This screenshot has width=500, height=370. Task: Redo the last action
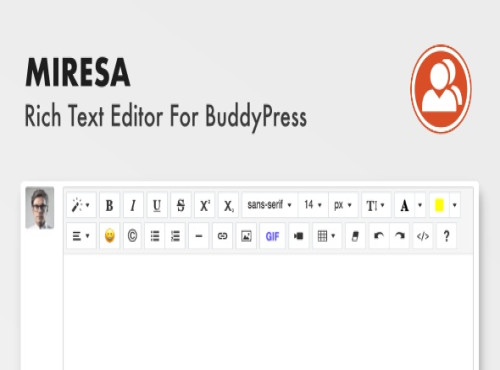click(399, 236)
